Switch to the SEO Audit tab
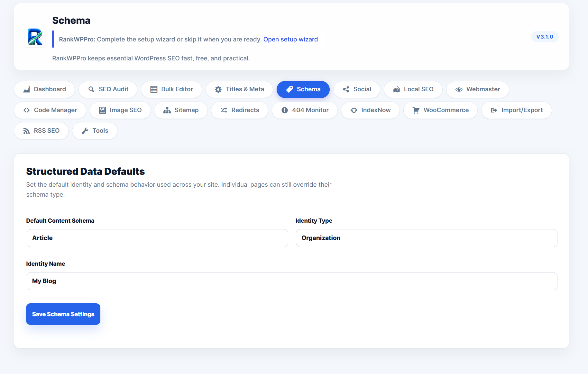The width and height of the screenshot is (588, 374). point(108,89)
